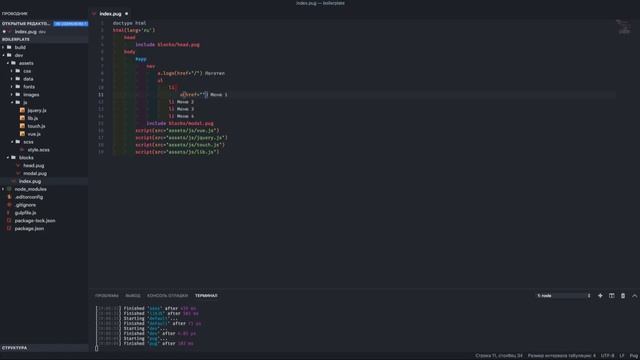The height and width of the screenshot is (360, 640).
Task: Select the fonts folder name
Action: [x=29, y=87]
